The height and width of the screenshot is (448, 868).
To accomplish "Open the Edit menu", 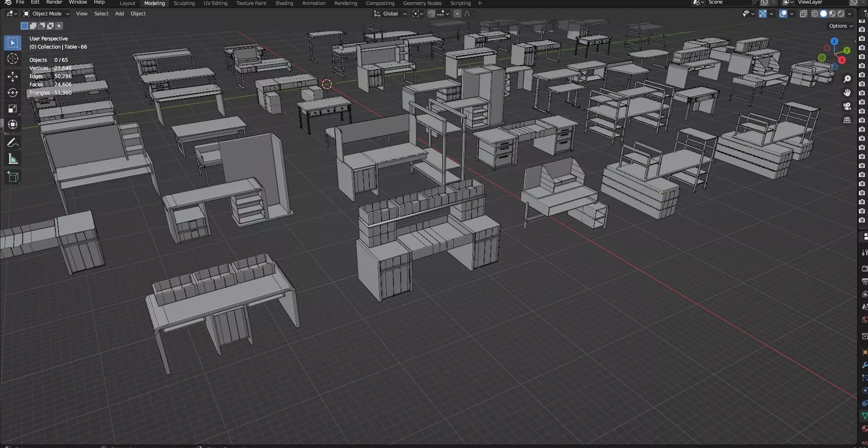I will pos(35,2).
